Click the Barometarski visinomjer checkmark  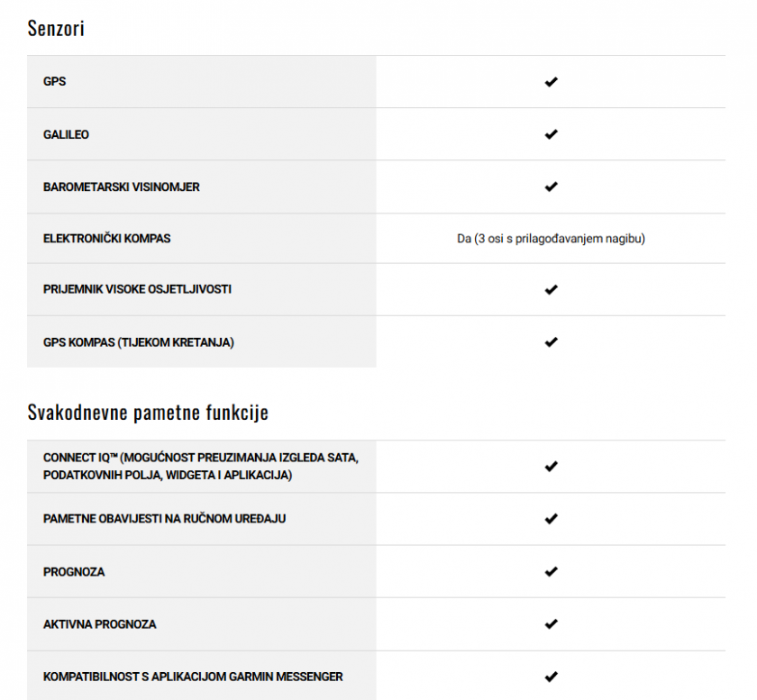551,186
